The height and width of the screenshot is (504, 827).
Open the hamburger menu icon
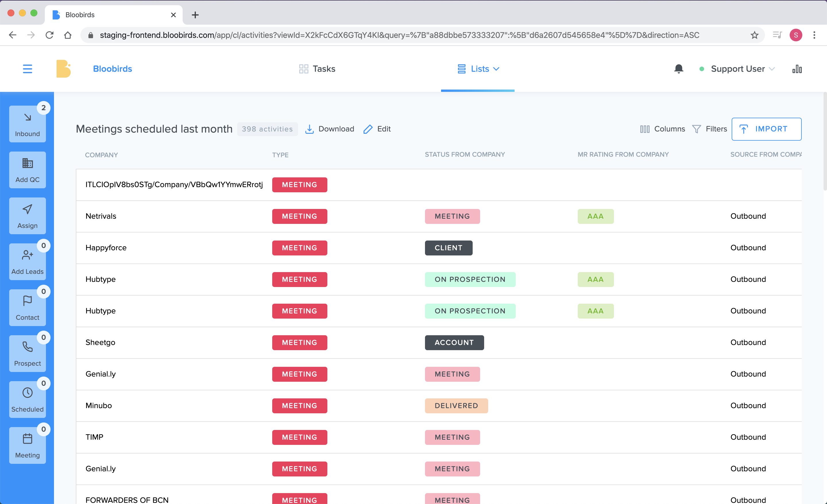28,69
